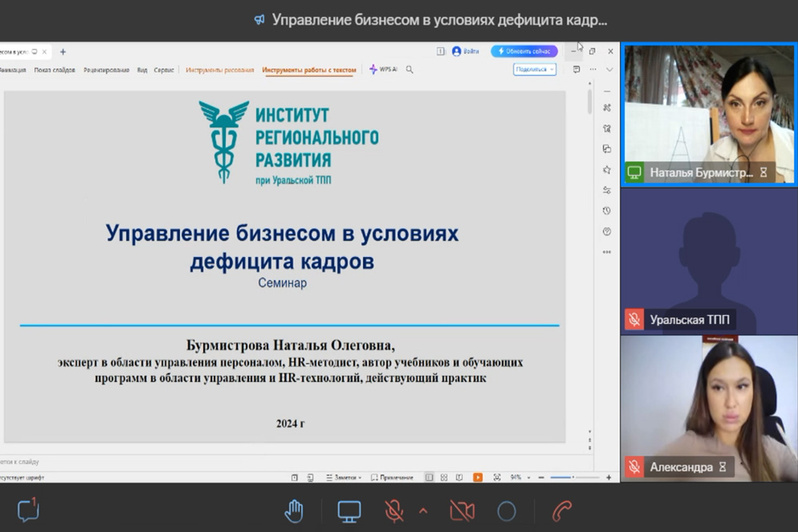Open Рецензирование ribbon tab
This screenshot has width=798, height=532.
coord(106,70)
